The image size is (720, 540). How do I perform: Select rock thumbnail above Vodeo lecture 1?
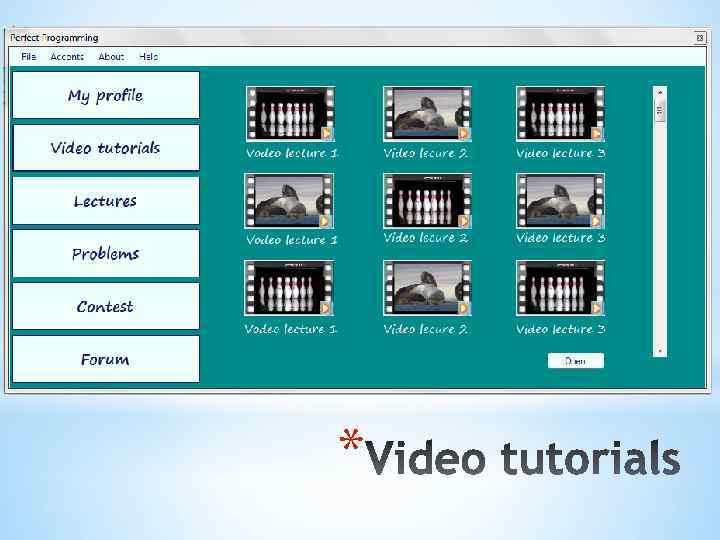coord(289,201)
